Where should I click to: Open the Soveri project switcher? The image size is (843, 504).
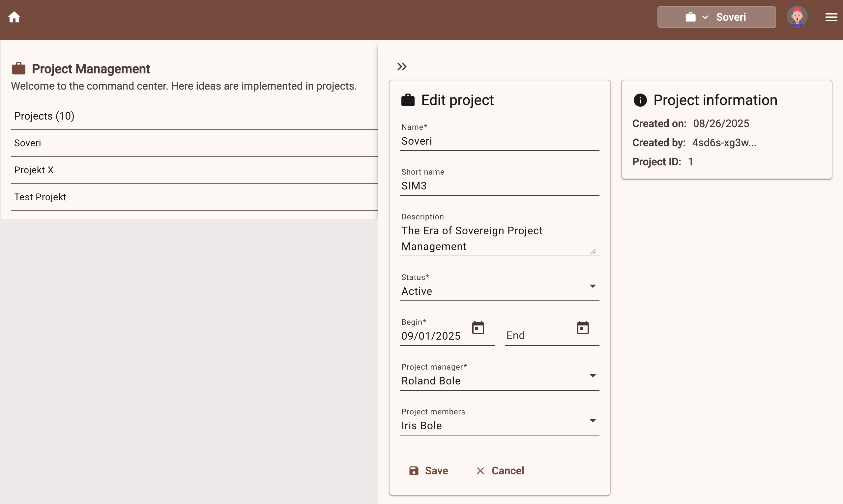coord(716,17)
